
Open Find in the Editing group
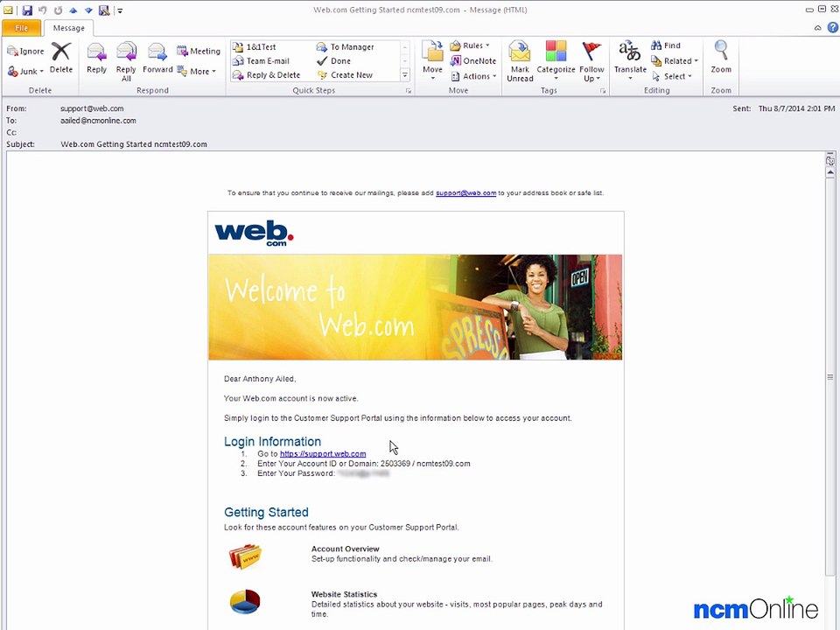(666, 45)
